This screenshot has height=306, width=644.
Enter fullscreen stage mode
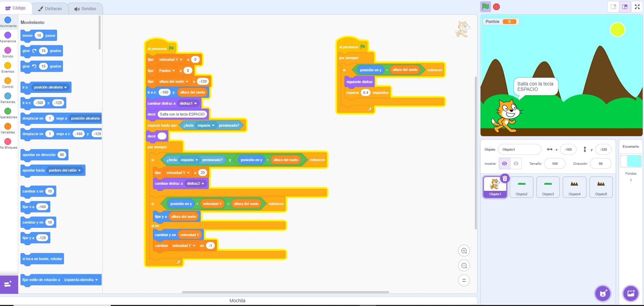click(637, 7)
